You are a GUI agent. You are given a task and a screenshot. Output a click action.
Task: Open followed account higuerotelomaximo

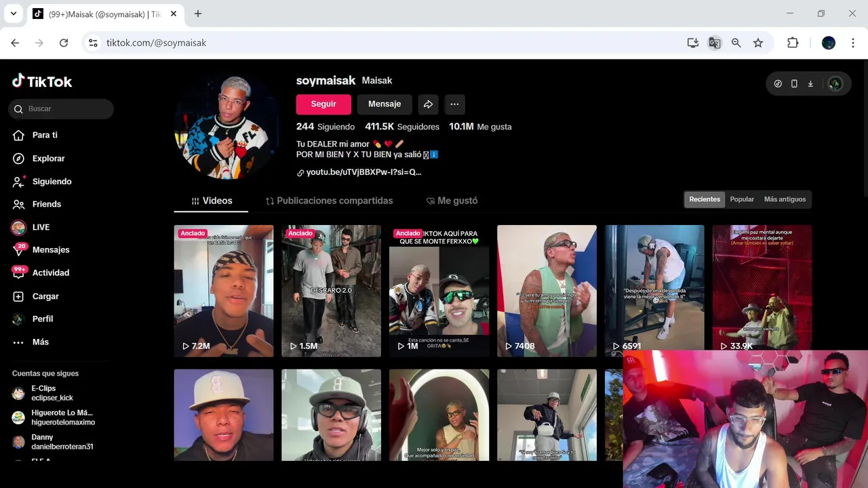click(x=54, y=418)
